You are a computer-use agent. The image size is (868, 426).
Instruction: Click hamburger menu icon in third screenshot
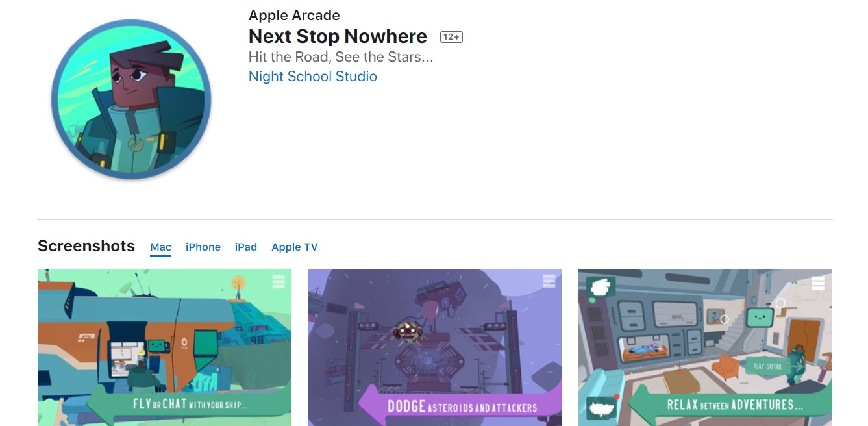coord(818,283)
